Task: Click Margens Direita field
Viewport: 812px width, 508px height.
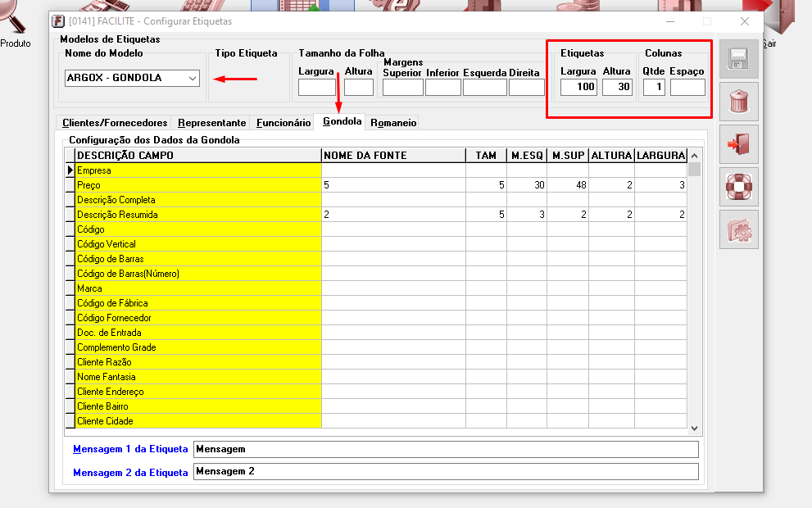Action: pos(527,87)
